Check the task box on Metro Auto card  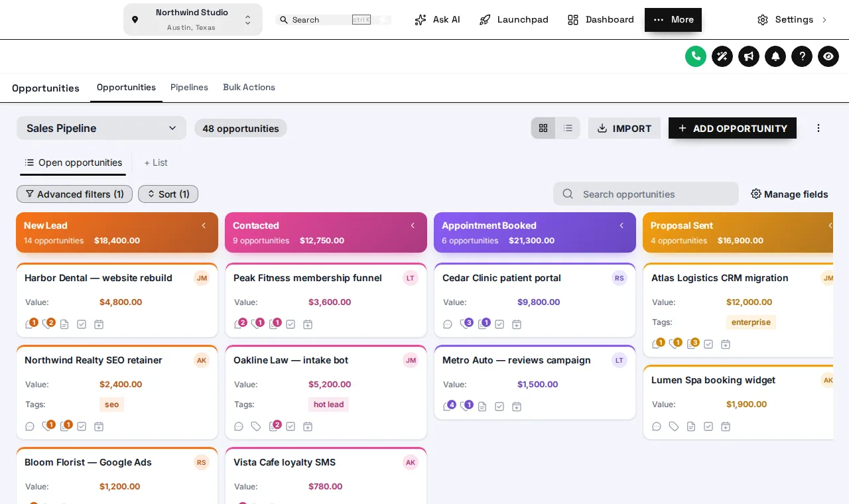click(x=499, y=407)
